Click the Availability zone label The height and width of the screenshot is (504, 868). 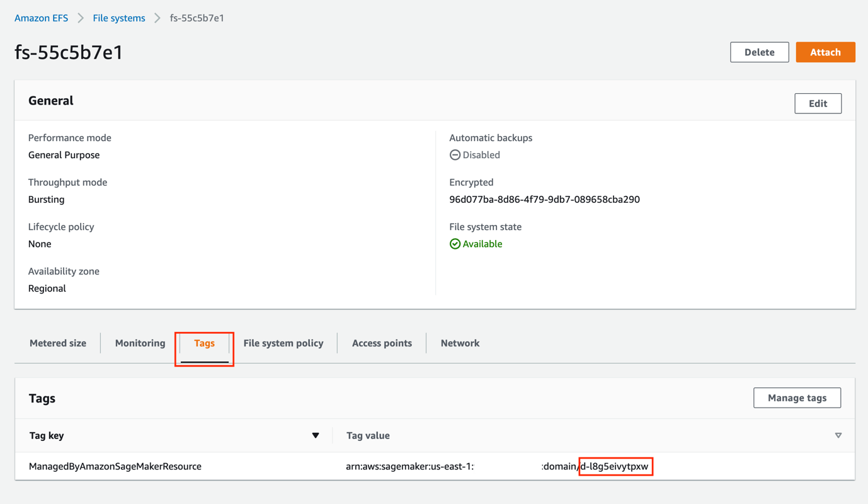[x=64, y=272]
